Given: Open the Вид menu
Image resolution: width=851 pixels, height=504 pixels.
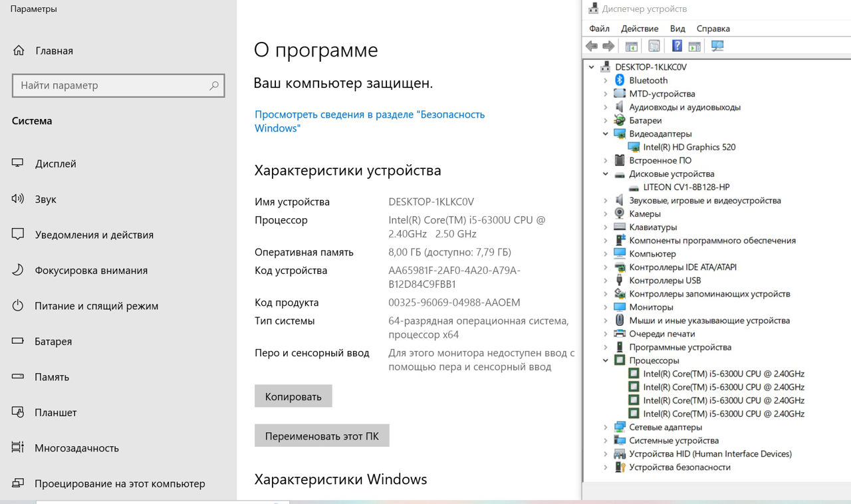Looking at the screenshot, I should coord(677,29).
